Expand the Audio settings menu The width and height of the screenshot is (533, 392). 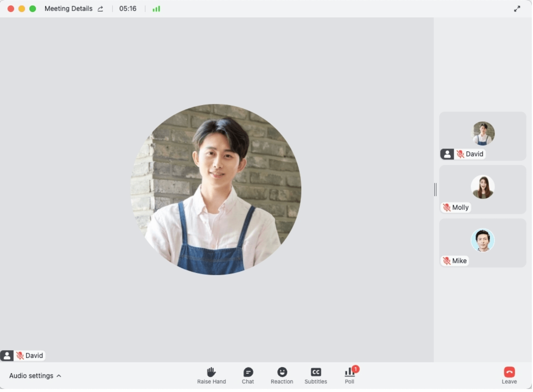[x=31, y=376]
